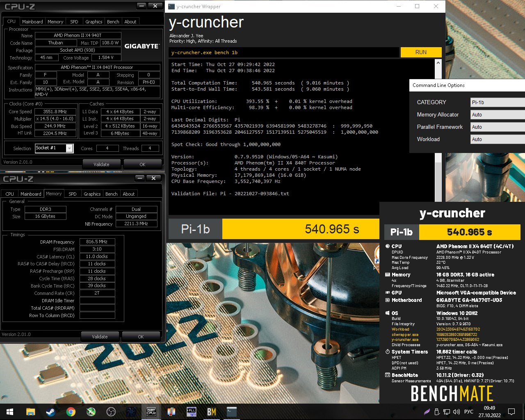Screen dimensions: 525x420
Task: Open the Parallel Framework dropdown
Action: (x=498, y=127)
